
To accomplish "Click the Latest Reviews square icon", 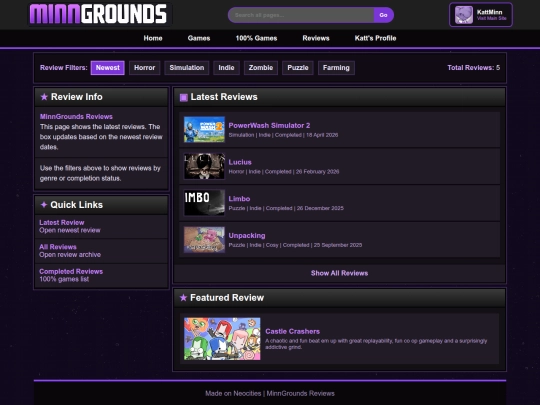I will coord(184,97).
